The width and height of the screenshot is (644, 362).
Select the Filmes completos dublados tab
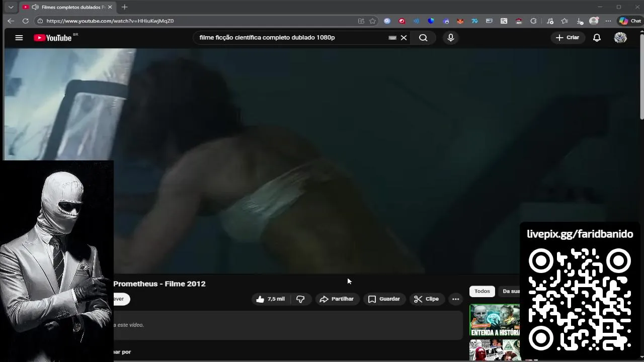point(68,7)
